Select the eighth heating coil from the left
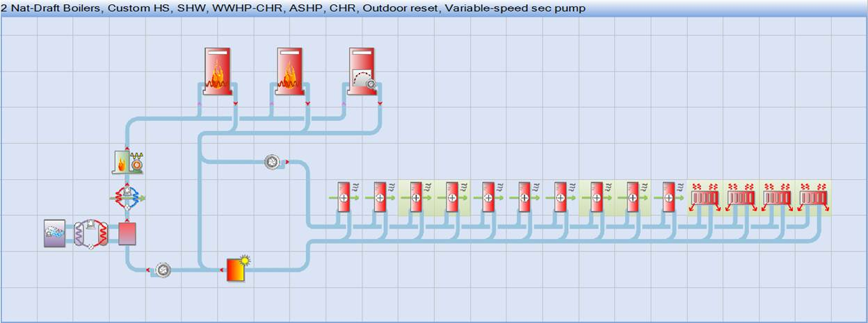The height and width of the screenshot is (323, 868). tap(597, 197)
